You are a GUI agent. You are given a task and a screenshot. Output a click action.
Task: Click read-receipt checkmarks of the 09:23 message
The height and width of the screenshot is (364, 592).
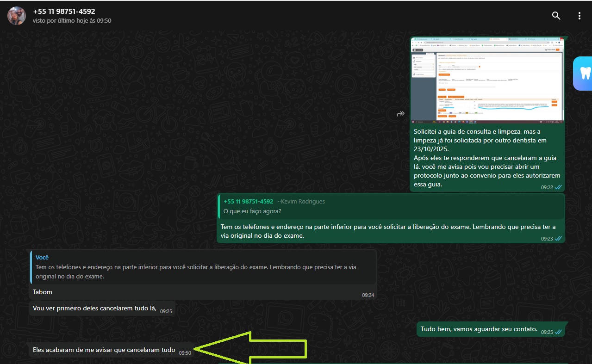558,239
